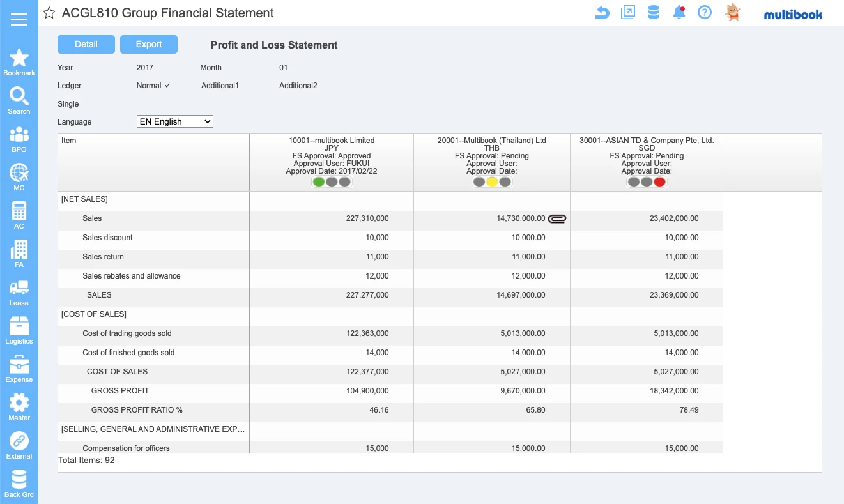Open the EN English language dropdown
The height and width of the screenshot is (504, 844).
[x=174, y=121]
